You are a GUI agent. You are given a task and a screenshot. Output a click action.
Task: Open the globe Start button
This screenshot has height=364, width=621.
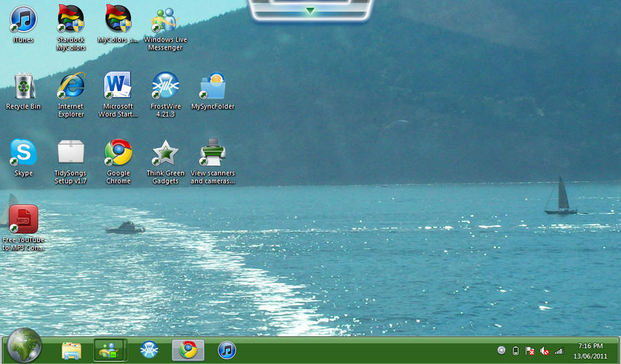point(24,345)
